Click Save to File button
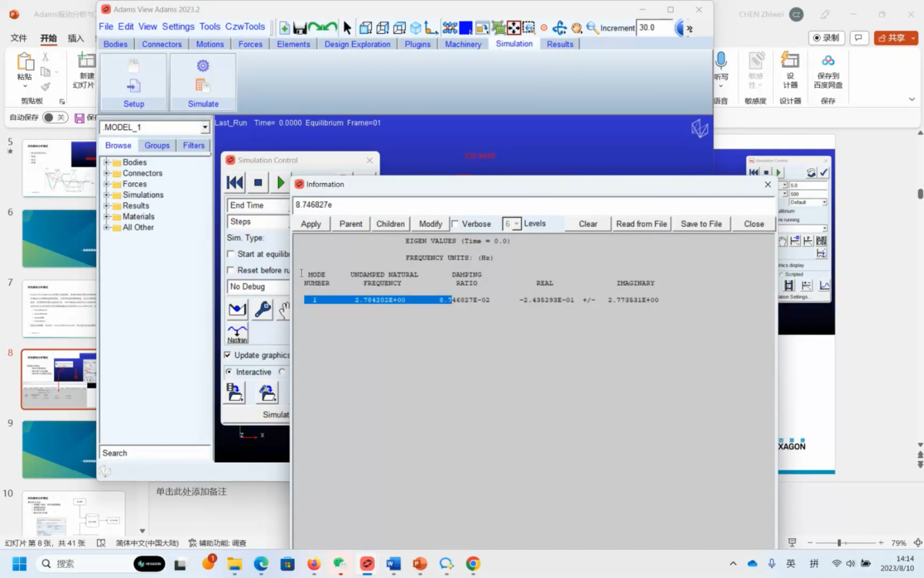The height and width of the screenshot is (578, 924). click(x=701, y=224)
